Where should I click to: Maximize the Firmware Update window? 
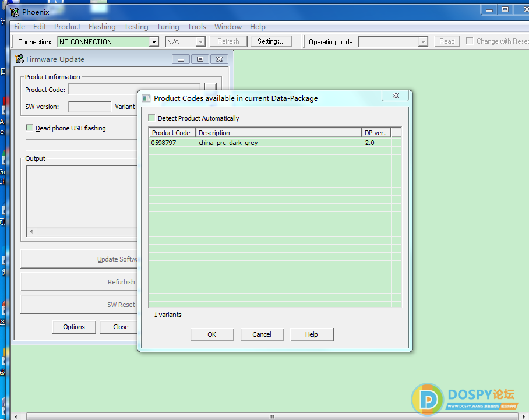200,59
